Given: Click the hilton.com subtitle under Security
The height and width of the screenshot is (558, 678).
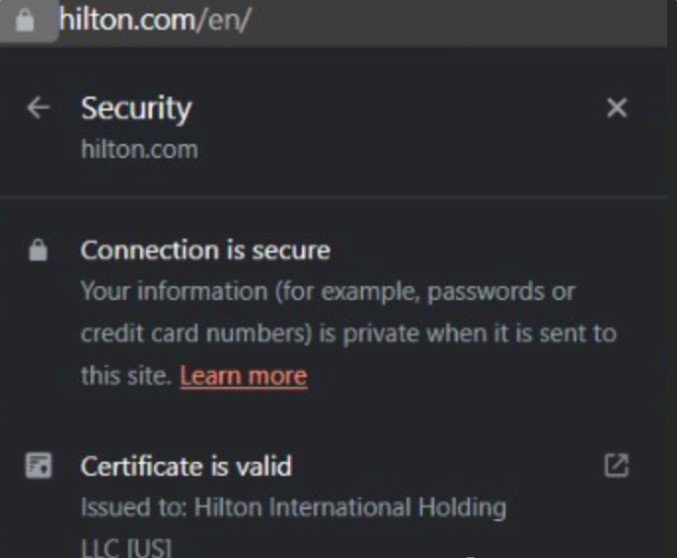Looking at the screenshot, I should [139, 150].
